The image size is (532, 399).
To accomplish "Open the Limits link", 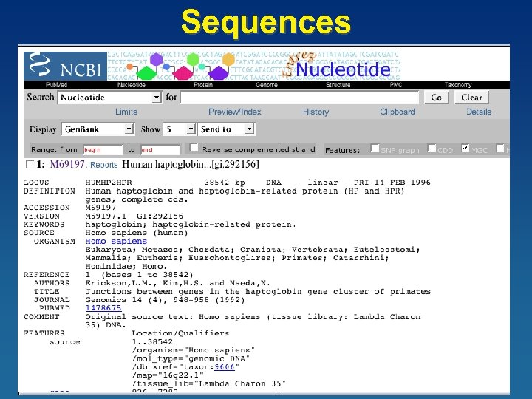I will click(126, 112).
